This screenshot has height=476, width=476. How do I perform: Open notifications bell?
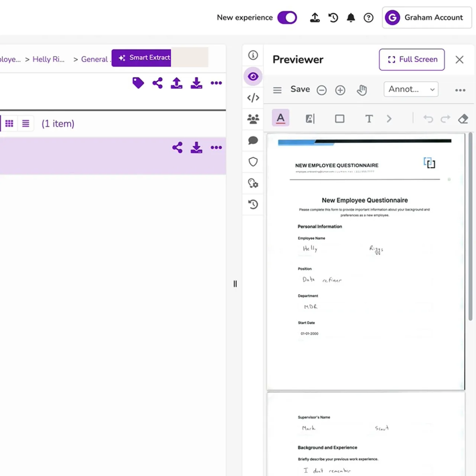click(351, 17)
